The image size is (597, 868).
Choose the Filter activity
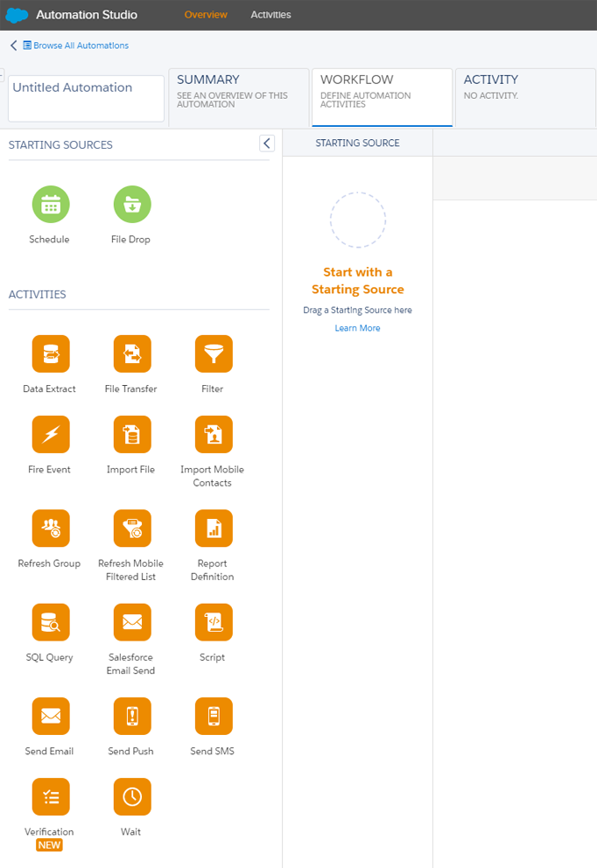coord(213,353)
